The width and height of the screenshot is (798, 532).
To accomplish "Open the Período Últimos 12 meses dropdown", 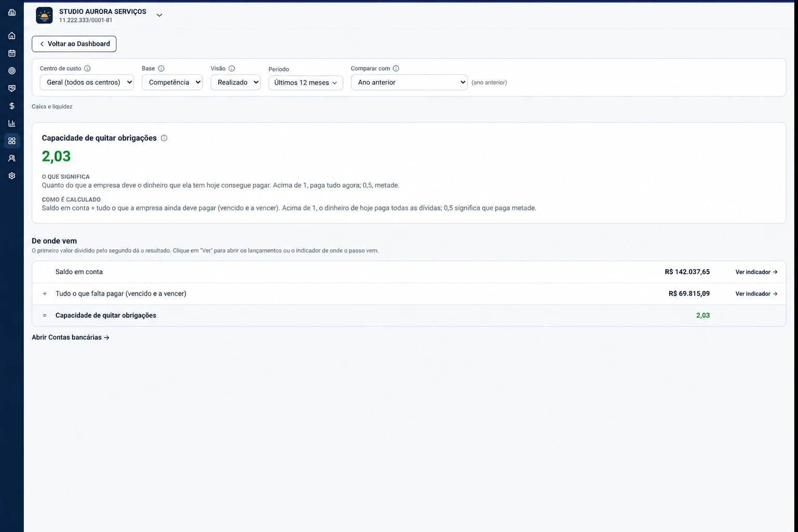I will pos(305,83).
